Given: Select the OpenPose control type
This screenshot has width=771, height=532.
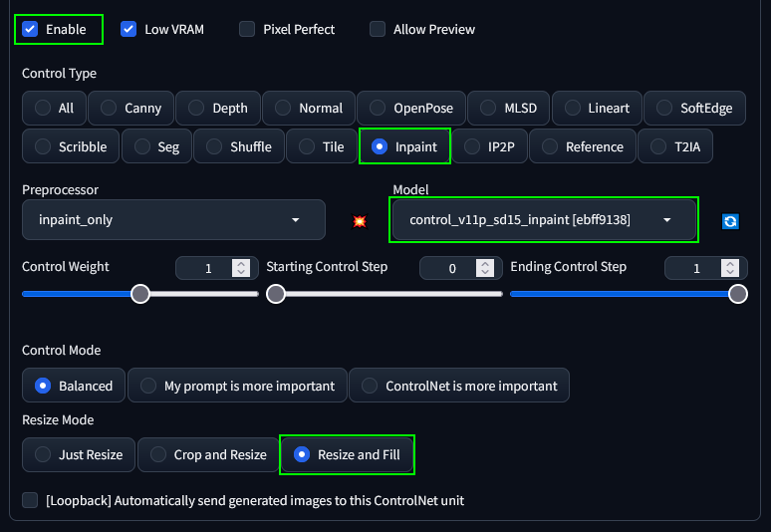Looking at the screenshot, I should tap(411, 108).
